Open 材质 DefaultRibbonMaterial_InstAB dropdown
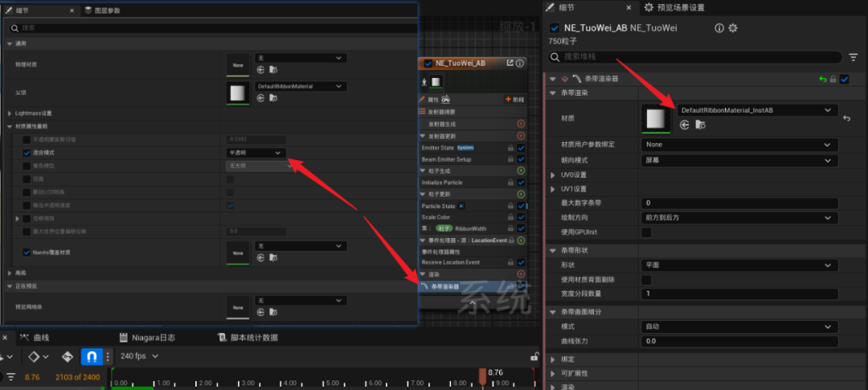The image size is (868, 390). coord(757,110)
